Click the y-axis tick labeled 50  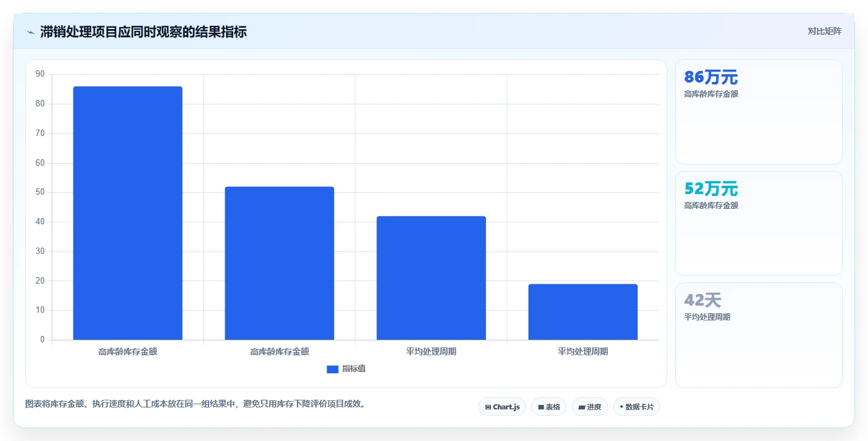pyautogui.click(x=40, y=192)
